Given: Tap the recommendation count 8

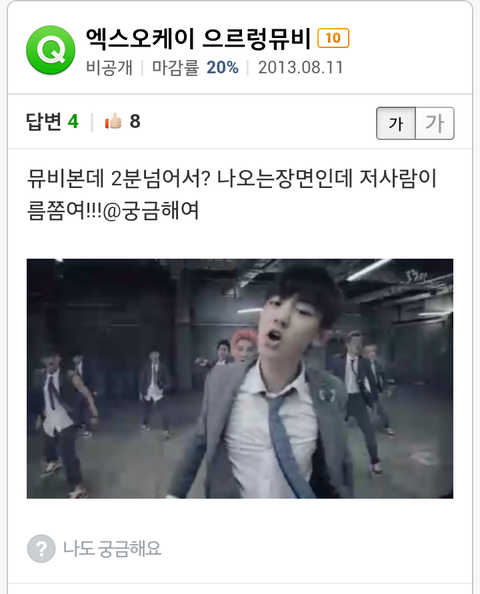Looking at the screenshot, I should tap(135, 122).
